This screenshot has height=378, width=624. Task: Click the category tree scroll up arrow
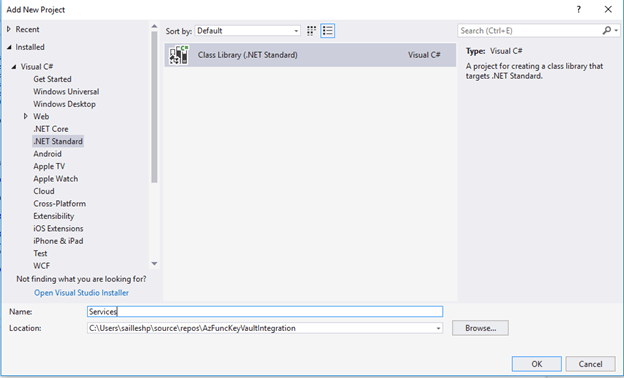pyautogui.click(x=154, y=26)
